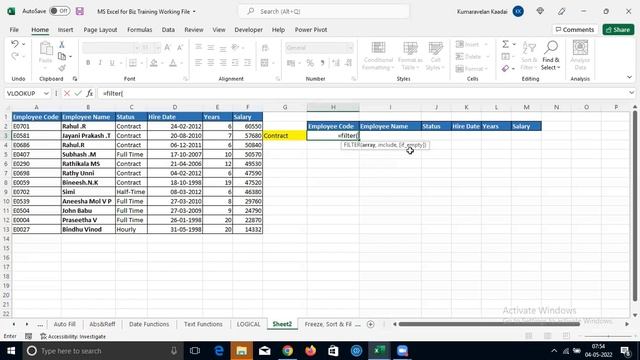Open Conditional Formatting menu
The width and height of the screenshot is (640, 360).
pos(378,56)
